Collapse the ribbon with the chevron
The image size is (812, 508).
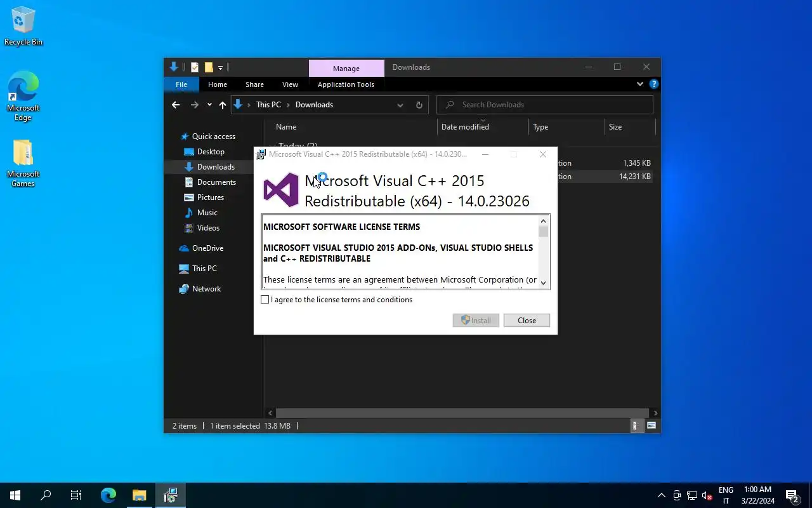639,84
